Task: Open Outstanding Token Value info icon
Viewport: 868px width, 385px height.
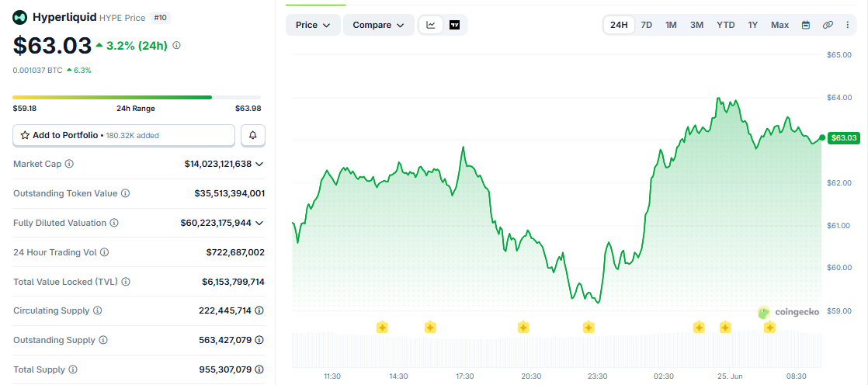Action: [x=126, y=193]
